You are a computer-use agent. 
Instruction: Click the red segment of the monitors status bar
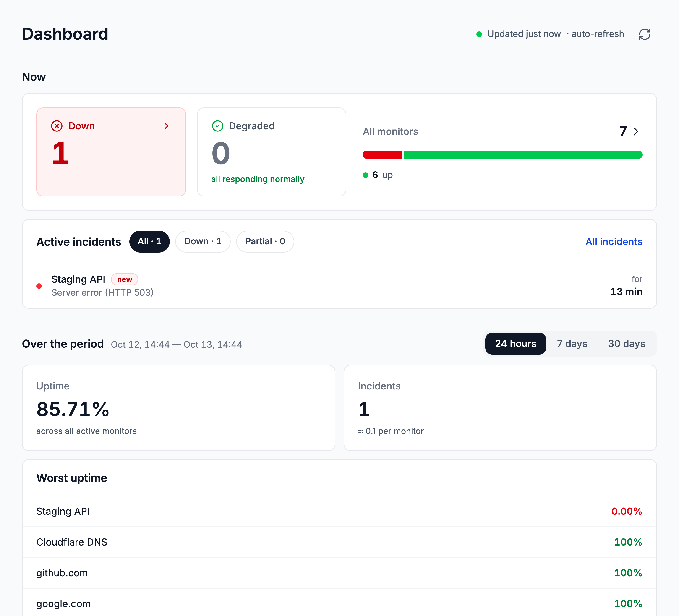(x=382, y=155)
